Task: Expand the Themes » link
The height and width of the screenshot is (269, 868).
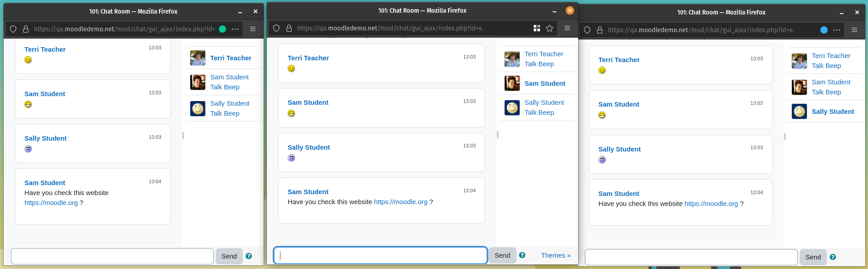Action: coord(556,255)
